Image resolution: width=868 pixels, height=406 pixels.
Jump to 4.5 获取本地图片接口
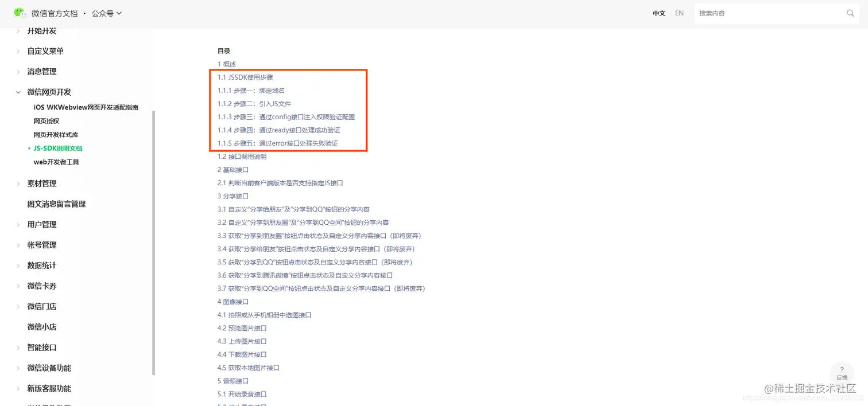[x=249, y=368]
